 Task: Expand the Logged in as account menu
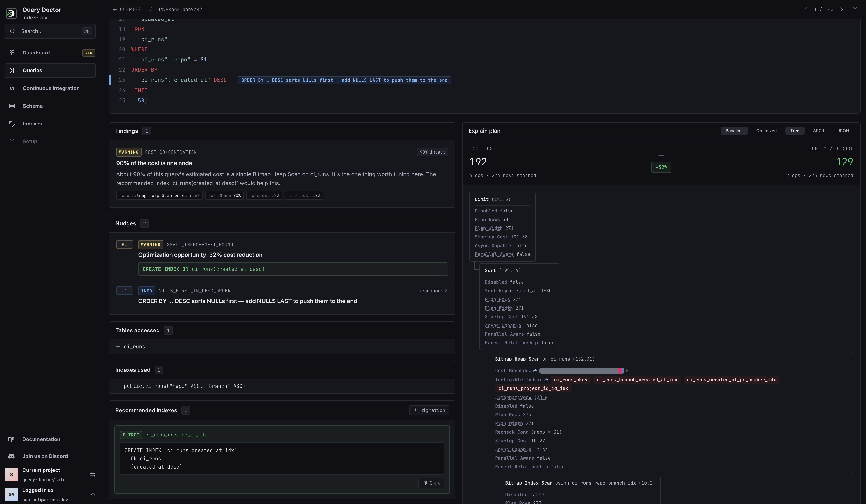point(93,494)
